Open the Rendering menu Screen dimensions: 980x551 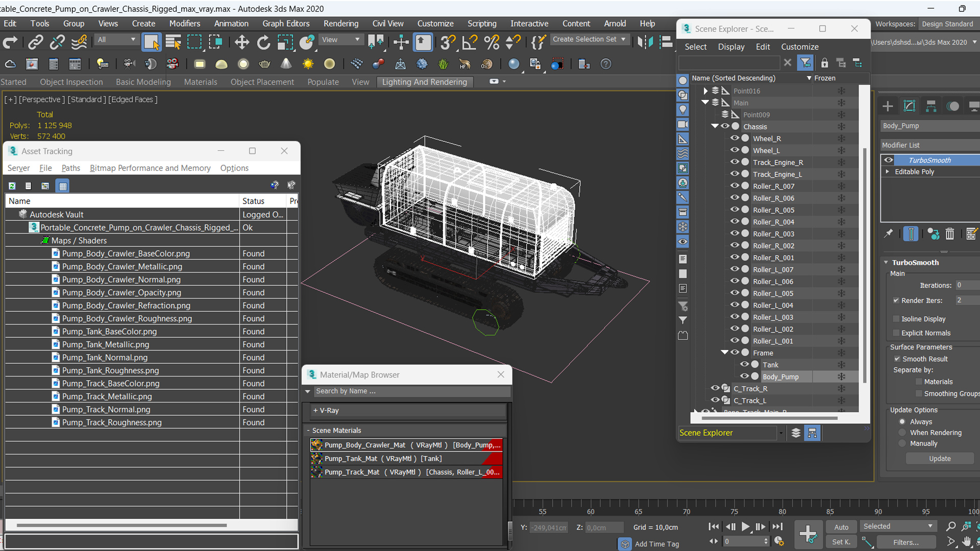click(x=341, y=23)
